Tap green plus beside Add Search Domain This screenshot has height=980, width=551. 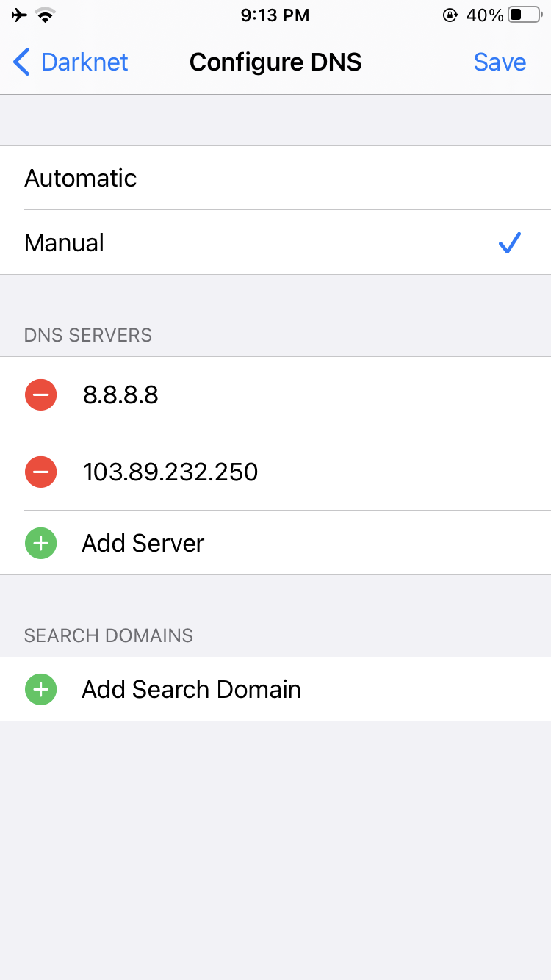pyautogui.click(x=40, y=690)
